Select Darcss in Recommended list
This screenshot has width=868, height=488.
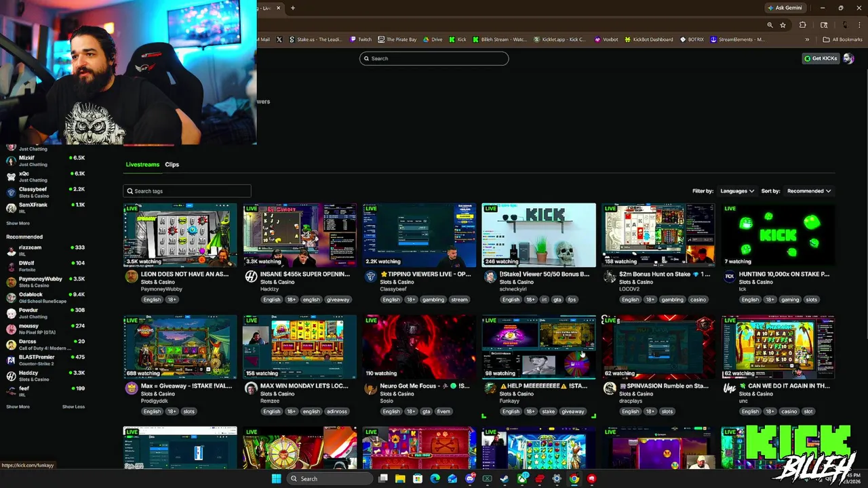click(45, 344)
